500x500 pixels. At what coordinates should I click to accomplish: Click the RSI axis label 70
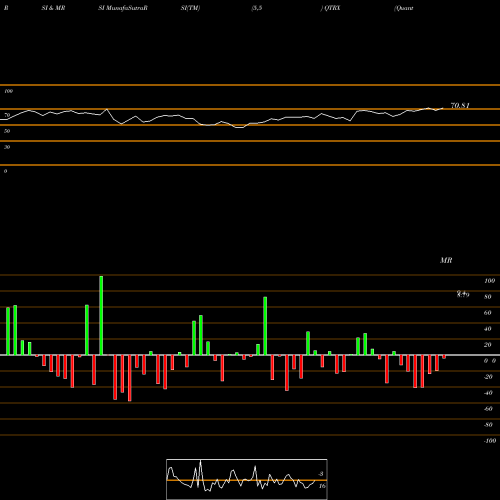(x=7, y=115)
